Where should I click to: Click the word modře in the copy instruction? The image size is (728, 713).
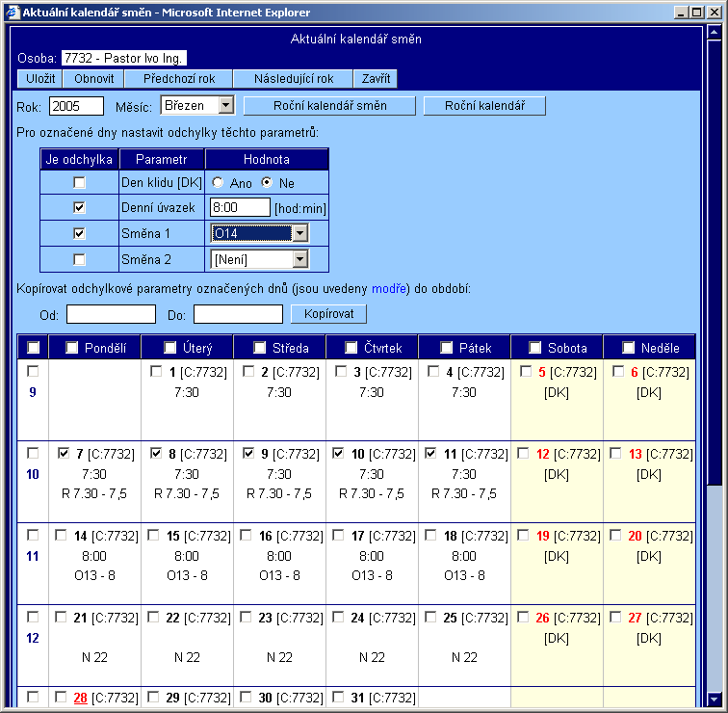coord(389,289)
